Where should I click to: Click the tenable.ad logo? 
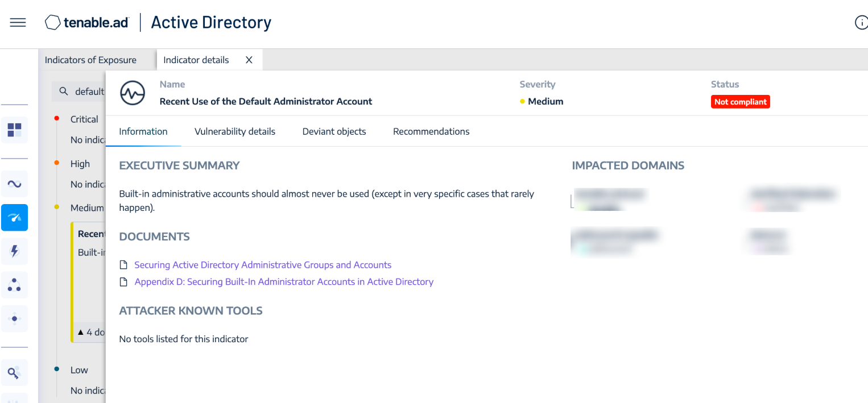coord(87,23)
